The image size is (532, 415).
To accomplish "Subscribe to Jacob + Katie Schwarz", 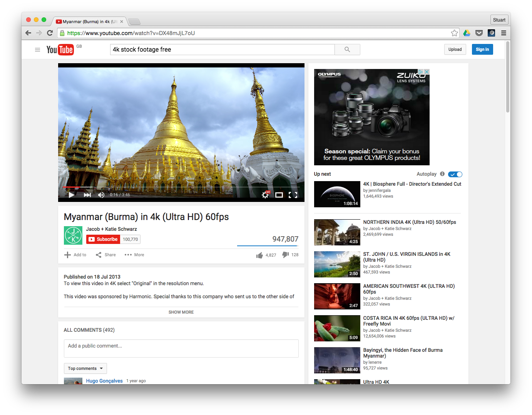I will click(103, 239).
